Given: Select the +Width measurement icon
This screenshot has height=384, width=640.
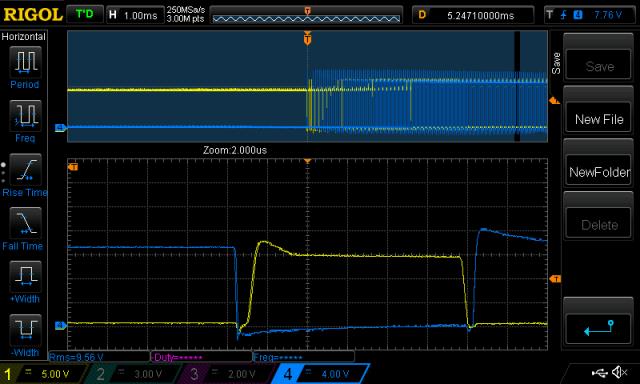Looking at the screenshot, I should 25,276.
